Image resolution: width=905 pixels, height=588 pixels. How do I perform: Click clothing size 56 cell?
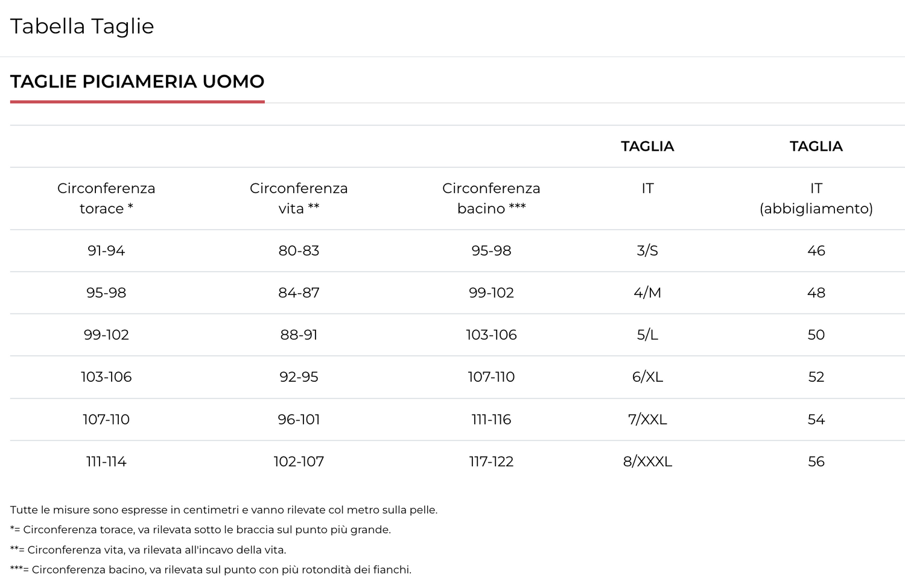coord(816,462)
